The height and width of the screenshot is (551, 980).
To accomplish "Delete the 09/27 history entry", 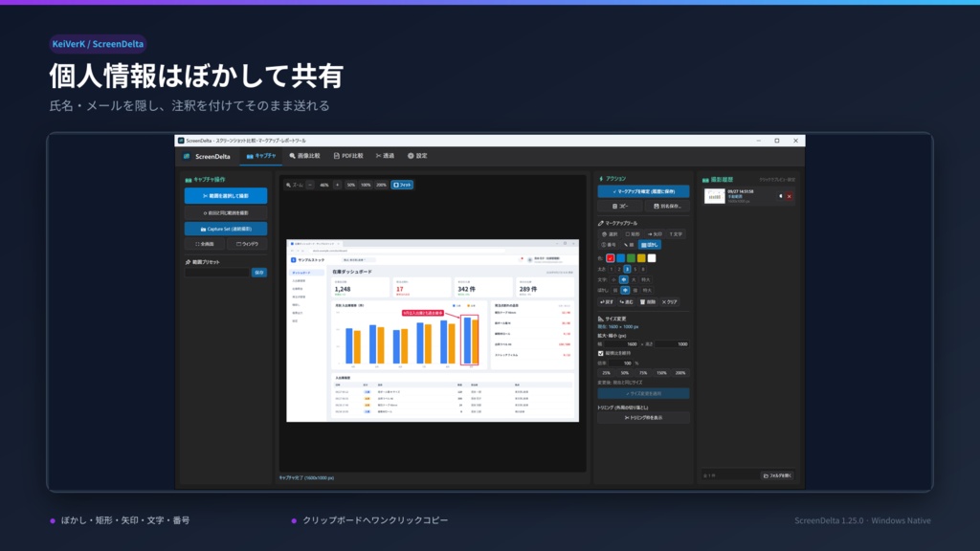I will point(789,196).
